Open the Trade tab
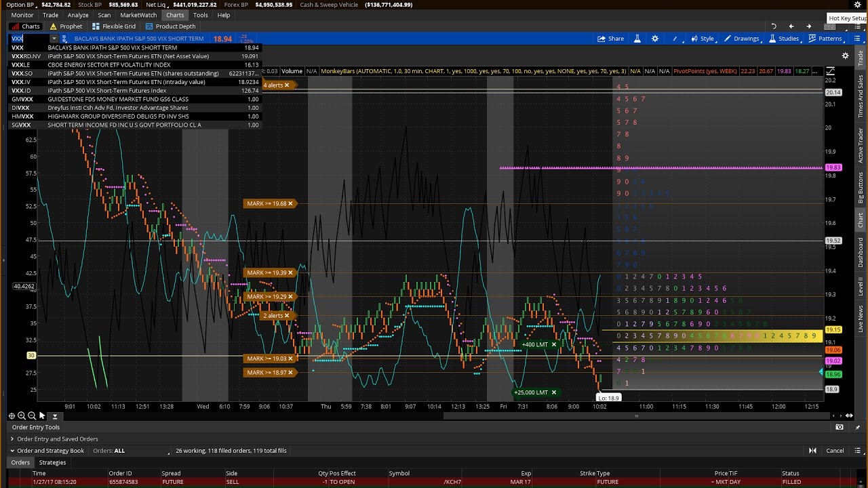Viewport: 868px width, 488px height. (x=50, y=15)
